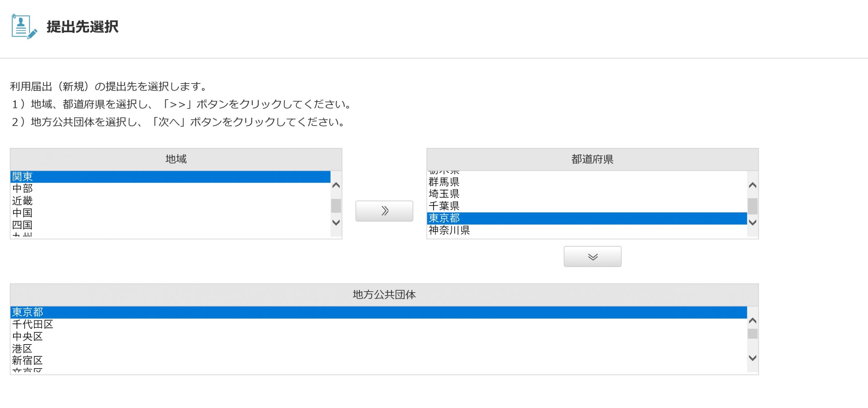The image size is (868, 408).
Task: Choose 四国 from the region list
Action: 22,225
